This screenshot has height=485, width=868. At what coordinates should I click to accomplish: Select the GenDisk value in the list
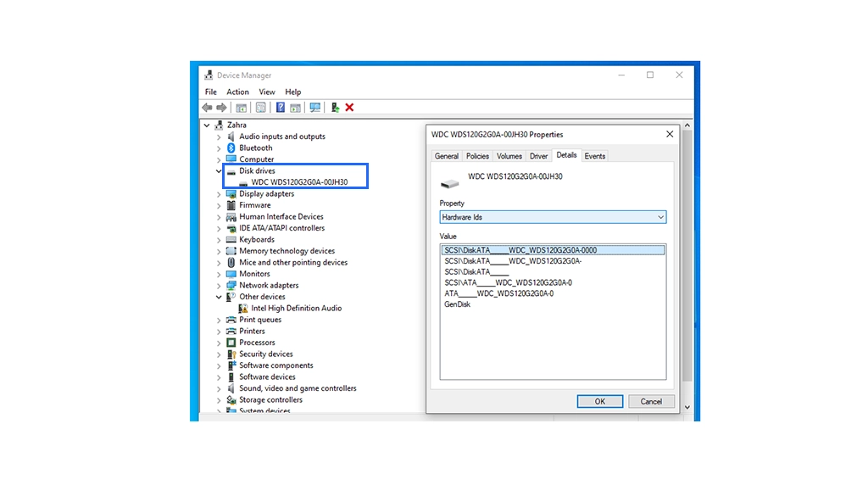pos(457,304)
